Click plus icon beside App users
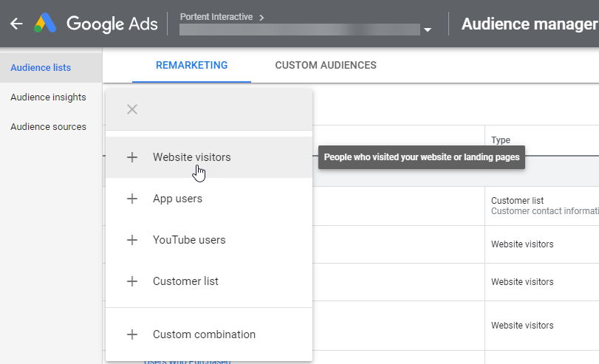Screen dimensions: 599x364 (132, 199)
